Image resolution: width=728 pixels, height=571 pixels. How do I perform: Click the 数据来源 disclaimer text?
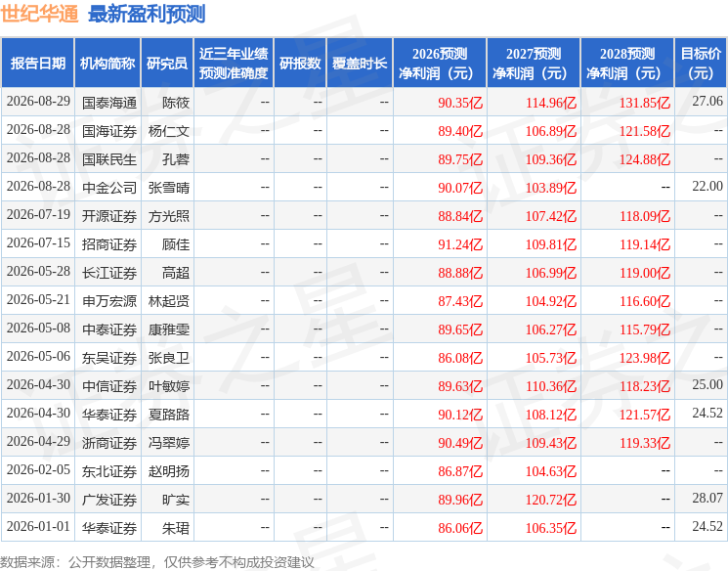coord(157,562)
